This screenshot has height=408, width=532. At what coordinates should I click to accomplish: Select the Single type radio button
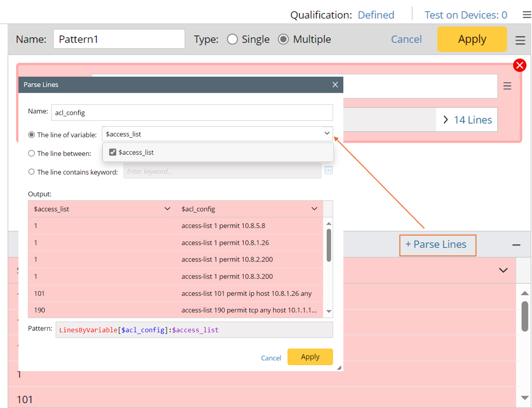click(233, 39)
